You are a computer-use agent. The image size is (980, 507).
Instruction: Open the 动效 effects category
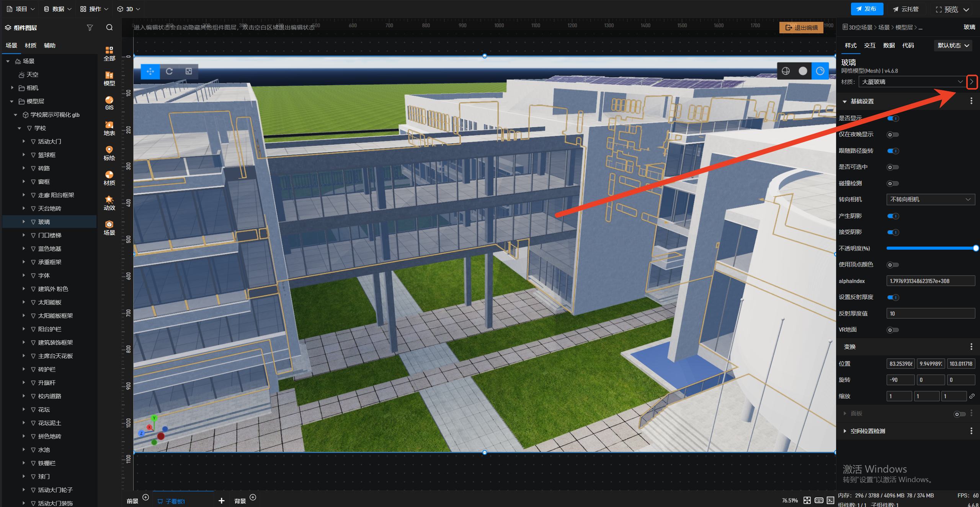click(109, 203)
